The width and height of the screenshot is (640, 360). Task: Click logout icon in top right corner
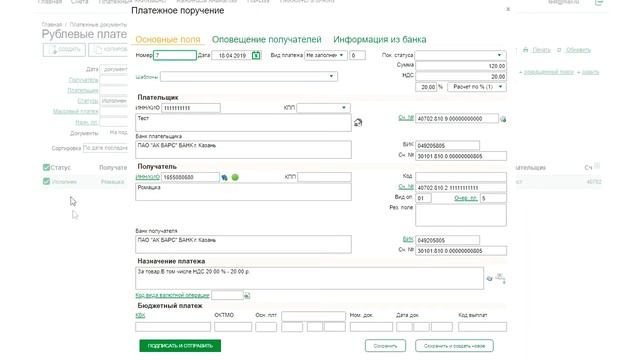pos(599,2)
